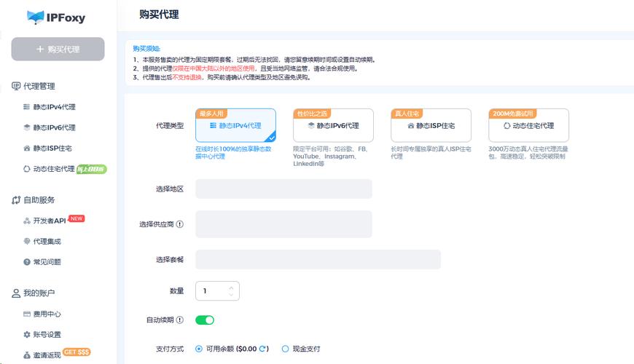
Task: Click the red NEW badge
Action: pos(77,218)
